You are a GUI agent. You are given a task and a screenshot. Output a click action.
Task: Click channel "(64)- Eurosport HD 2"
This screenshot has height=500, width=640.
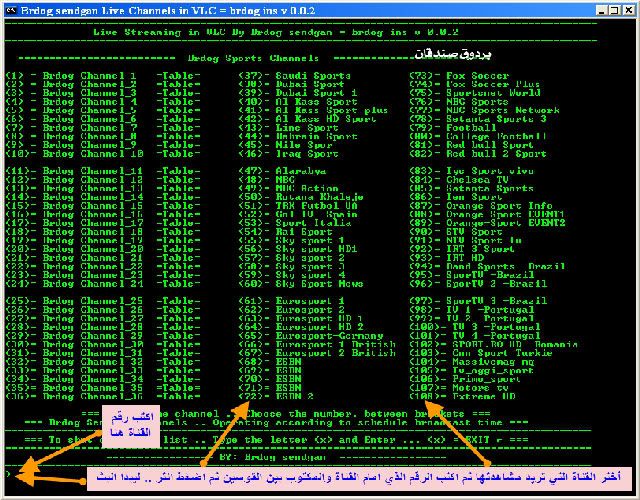tap(301, 327)
